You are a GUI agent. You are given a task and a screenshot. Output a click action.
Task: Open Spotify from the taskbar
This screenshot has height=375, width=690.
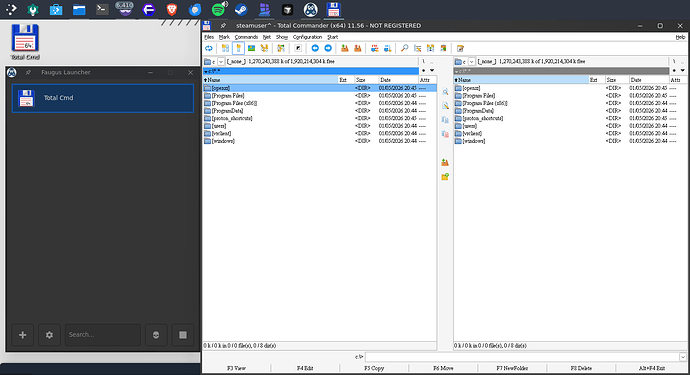pyautogui.click(x=218, y=9)
